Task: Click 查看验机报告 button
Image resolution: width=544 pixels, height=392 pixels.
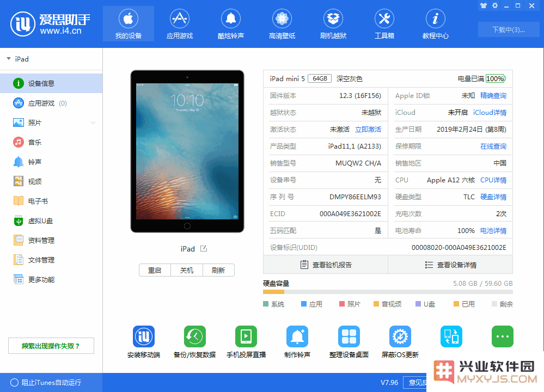Action: pos(326,265)
